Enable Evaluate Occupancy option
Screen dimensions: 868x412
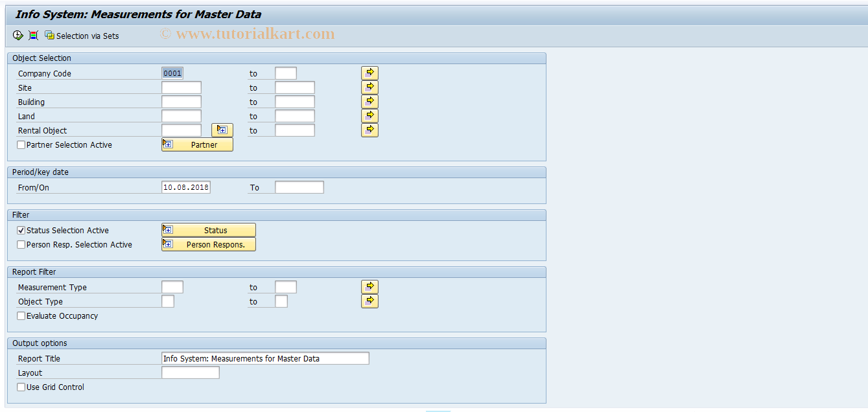pos(21,316)
